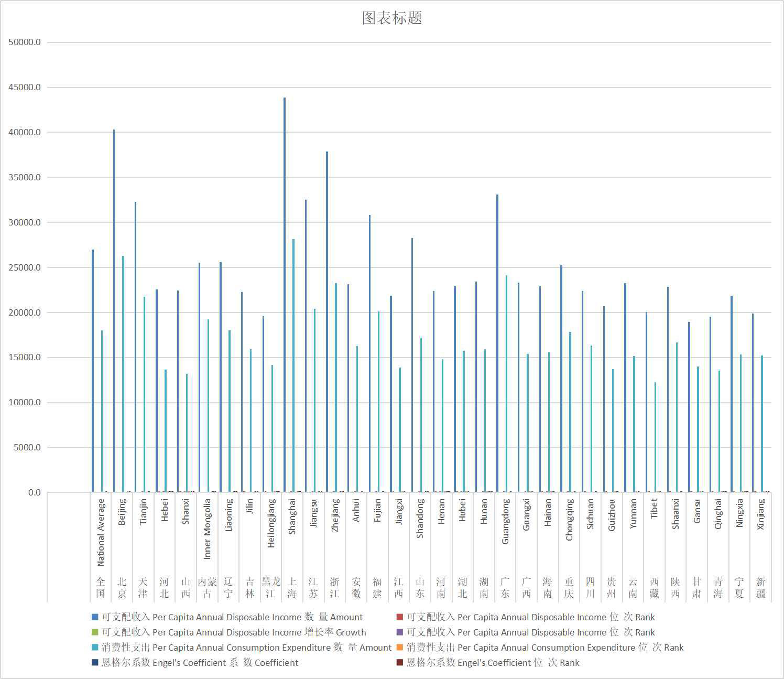Click the dark blue Engel's Coefficient legend swatch

click(95, 663)
